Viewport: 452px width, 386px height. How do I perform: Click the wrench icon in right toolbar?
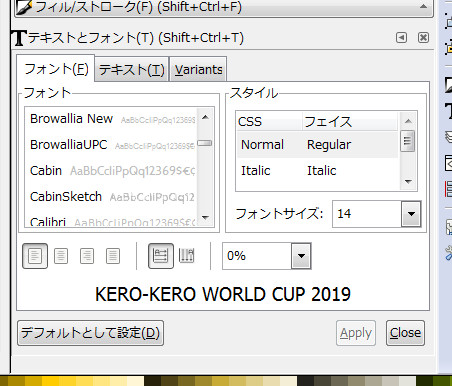[448, 253]
